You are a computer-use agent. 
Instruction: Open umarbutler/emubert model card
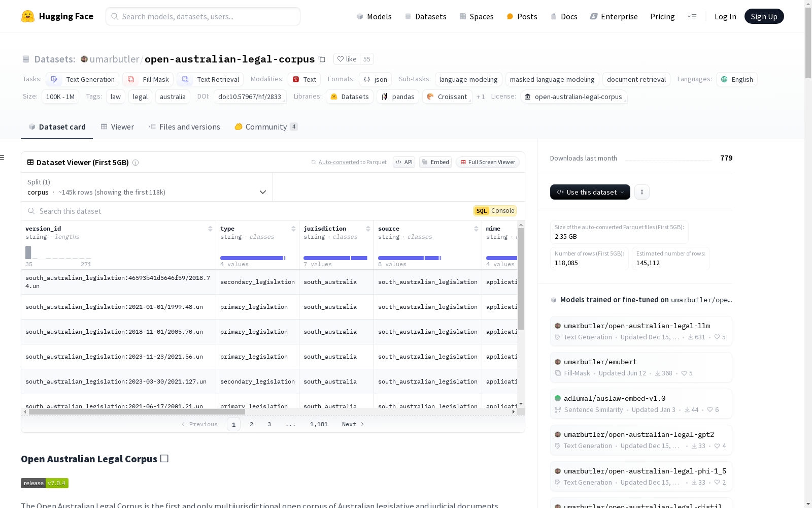641,367
